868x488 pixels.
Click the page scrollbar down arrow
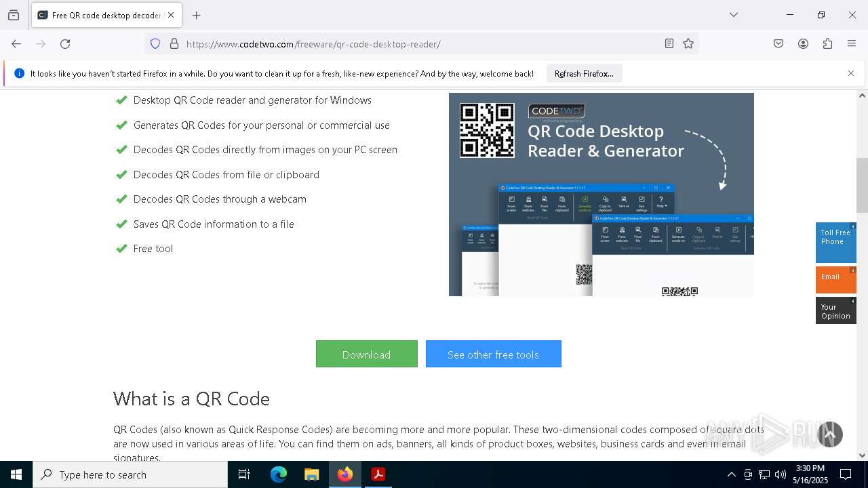[x=862, y=455]
